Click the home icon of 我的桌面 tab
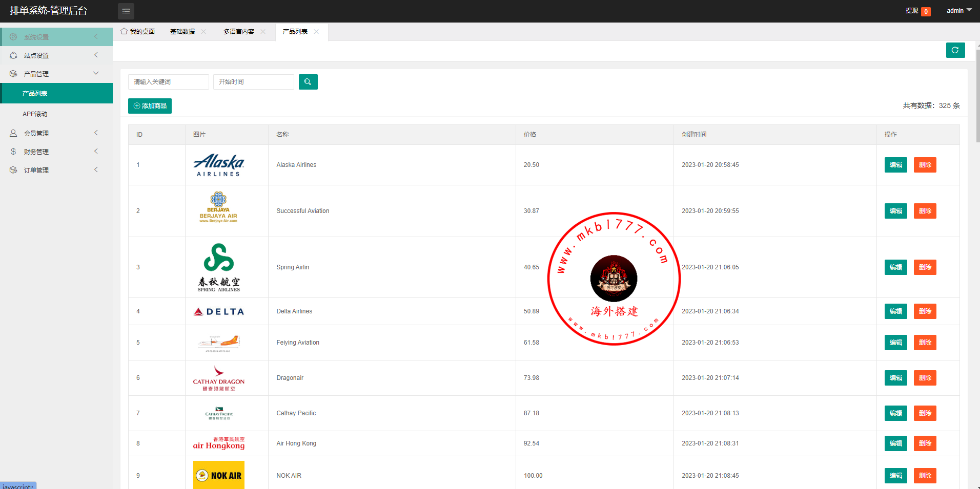This screenshot has height=489, width=980. tap(124, 31)
